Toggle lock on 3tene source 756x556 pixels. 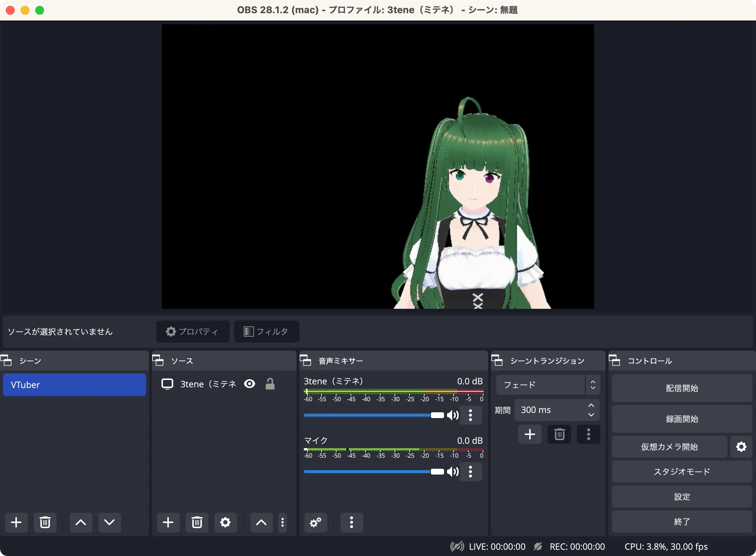(x=270, y=384)
